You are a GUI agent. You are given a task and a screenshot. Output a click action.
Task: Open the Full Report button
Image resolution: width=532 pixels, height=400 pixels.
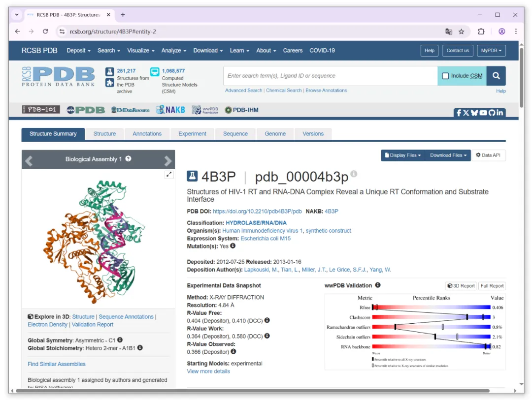[492, 286]
